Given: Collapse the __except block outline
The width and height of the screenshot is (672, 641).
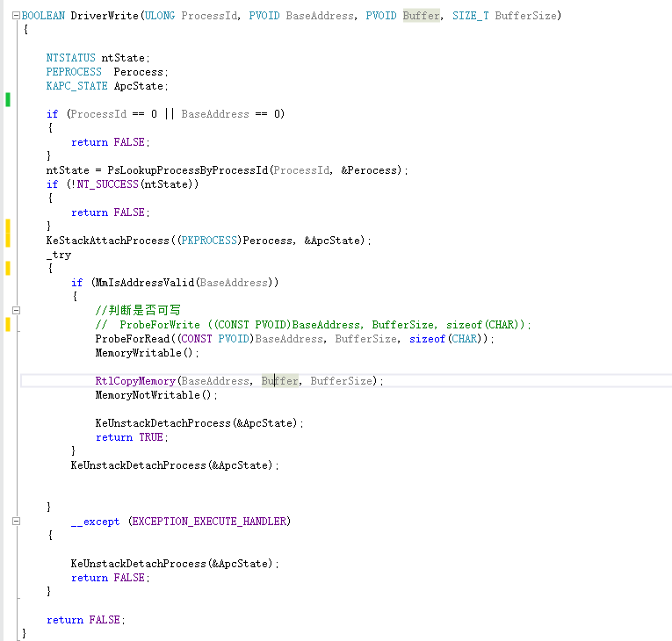Looking at the screenshot, I should 16,521.
